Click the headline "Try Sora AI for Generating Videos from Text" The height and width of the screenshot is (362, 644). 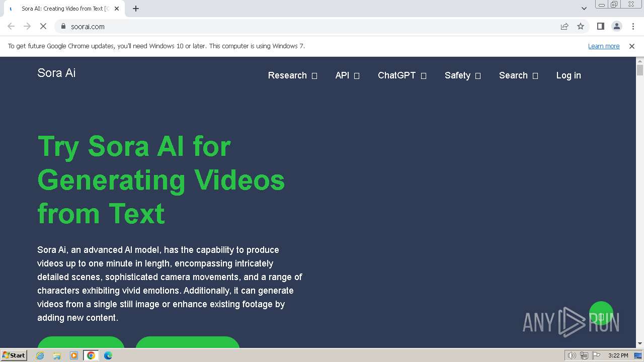161,179
